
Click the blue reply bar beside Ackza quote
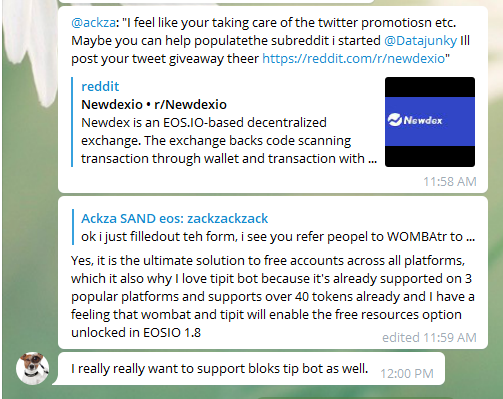(72, 227)
